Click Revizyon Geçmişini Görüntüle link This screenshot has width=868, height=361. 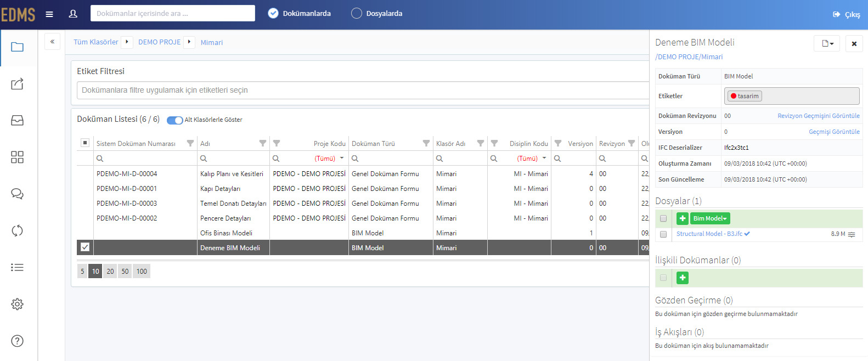pyautogui.click(x=819, y=116)
